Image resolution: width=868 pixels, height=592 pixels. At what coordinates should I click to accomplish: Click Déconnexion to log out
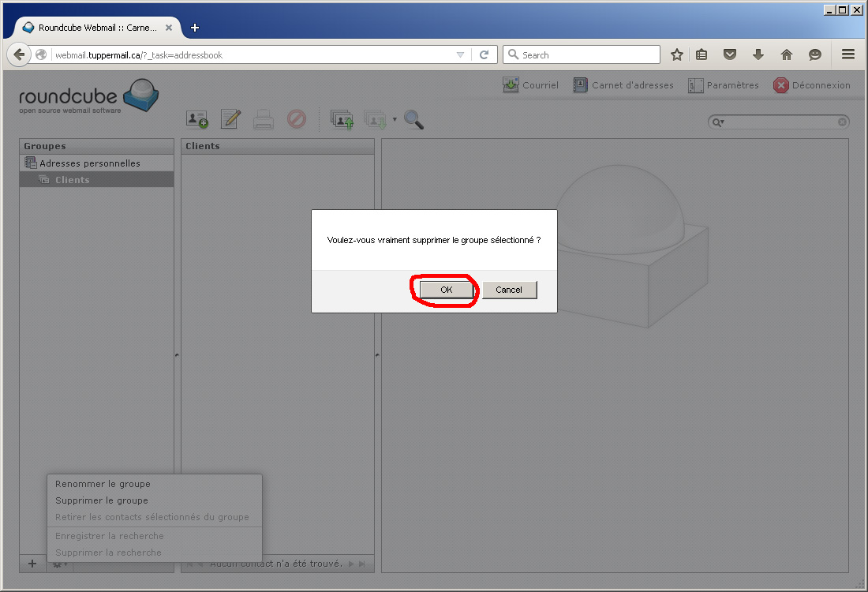[x=811, y=85]
